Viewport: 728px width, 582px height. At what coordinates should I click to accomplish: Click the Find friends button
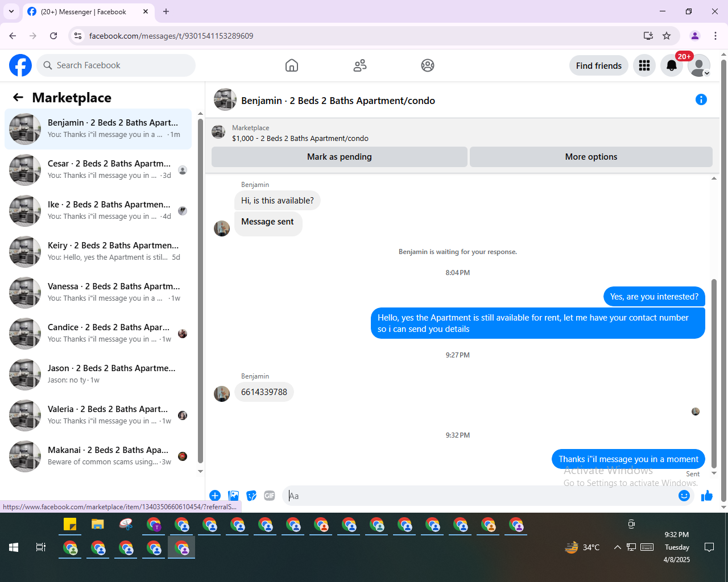[x=599, y=65]
